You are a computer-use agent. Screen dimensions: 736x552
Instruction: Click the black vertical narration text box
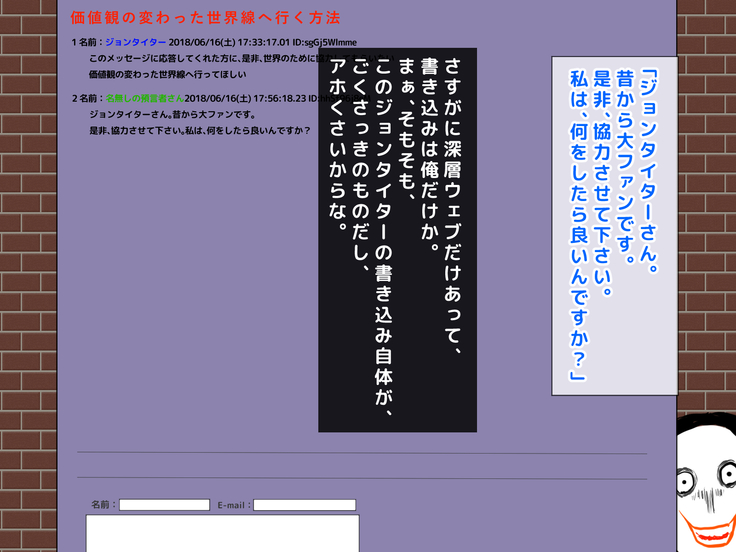[398, 240]
